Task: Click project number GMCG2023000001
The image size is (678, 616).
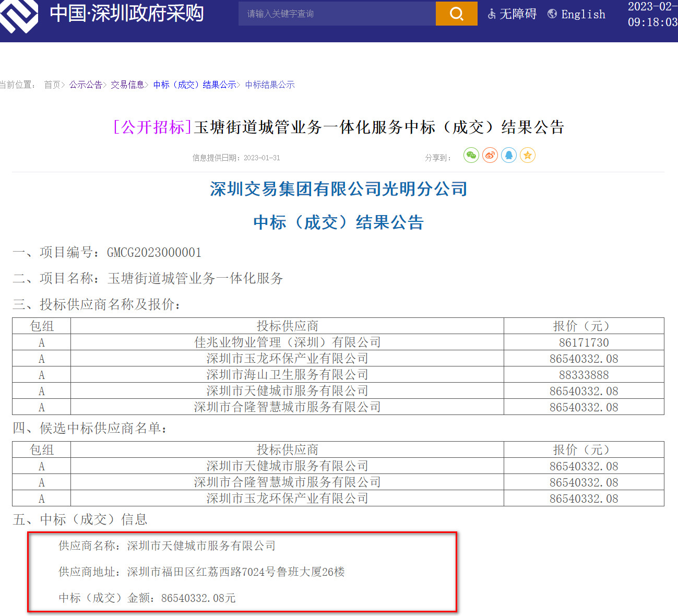Action: [x=154, y=253]
